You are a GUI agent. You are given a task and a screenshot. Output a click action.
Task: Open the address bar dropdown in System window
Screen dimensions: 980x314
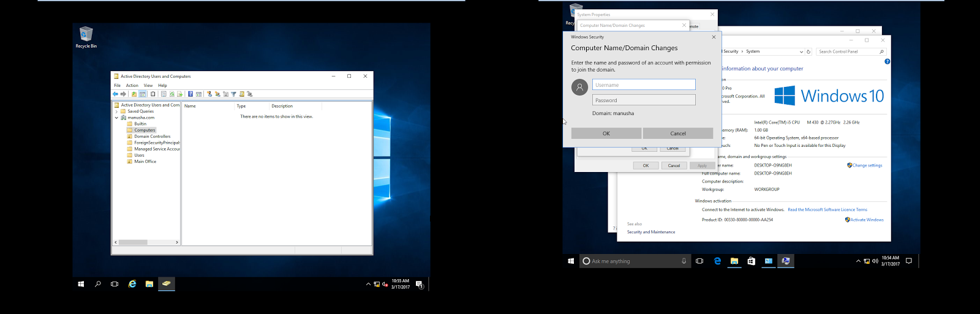[x=801, y=51]
